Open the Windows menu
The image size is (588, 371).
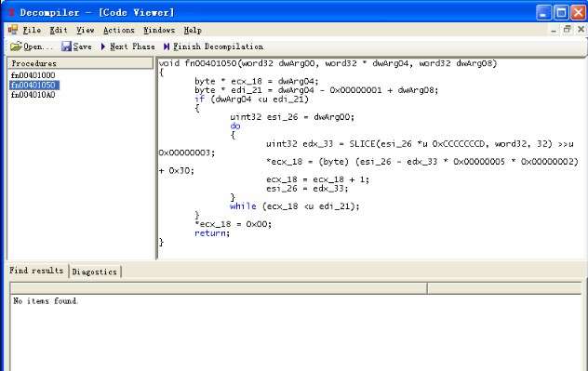[159, 30]
